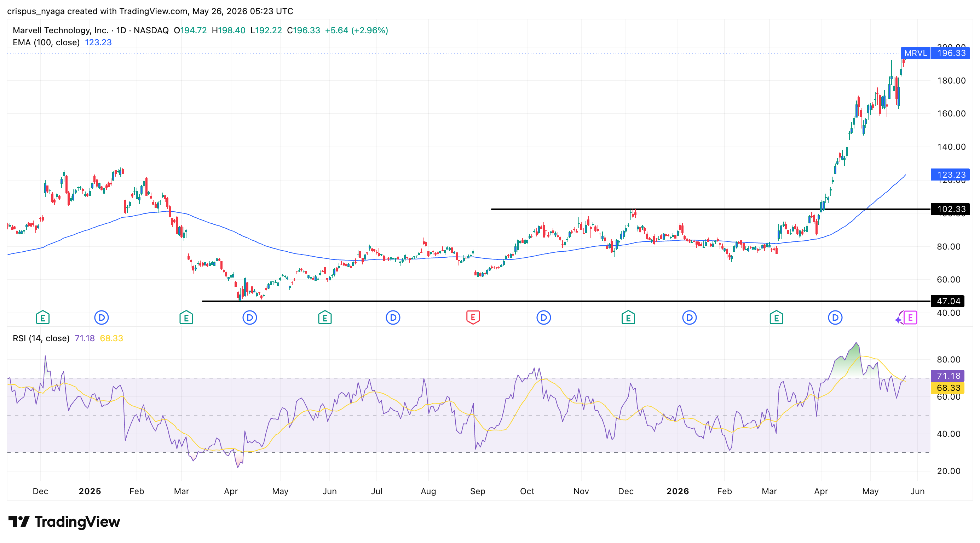
Task: Click the dividend D marker in October 2025
Action: pos(544,318)
